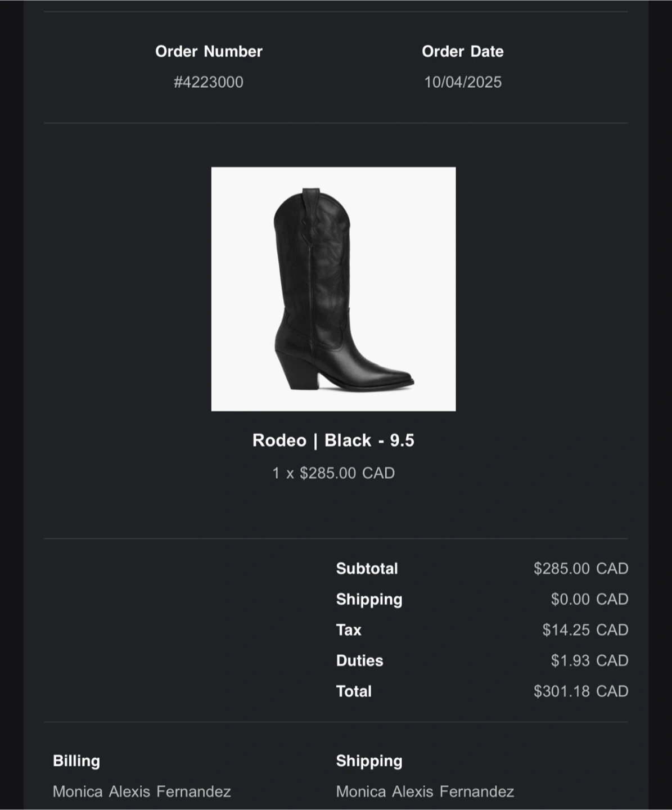Select the total amount $301.18 CAD

580,691
